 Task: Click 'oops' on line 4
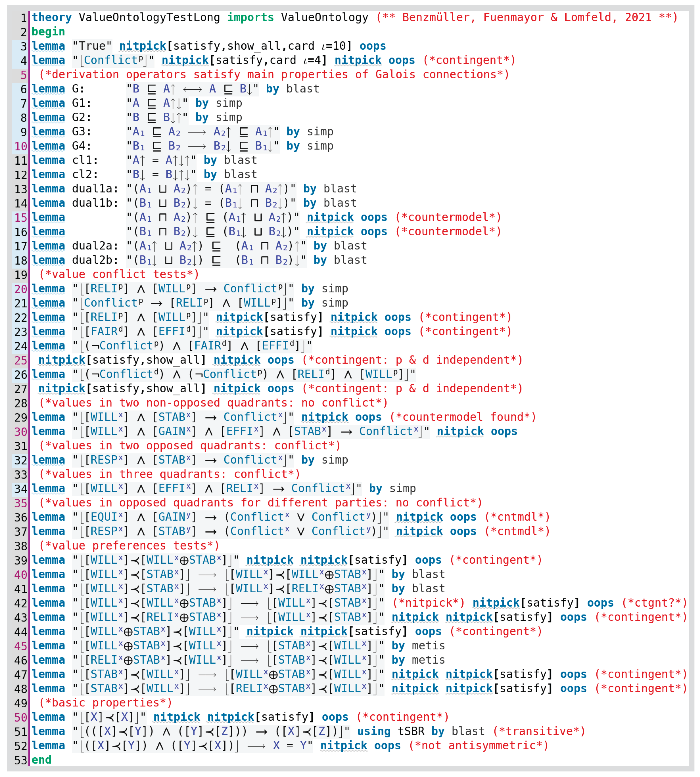point(402,60)
